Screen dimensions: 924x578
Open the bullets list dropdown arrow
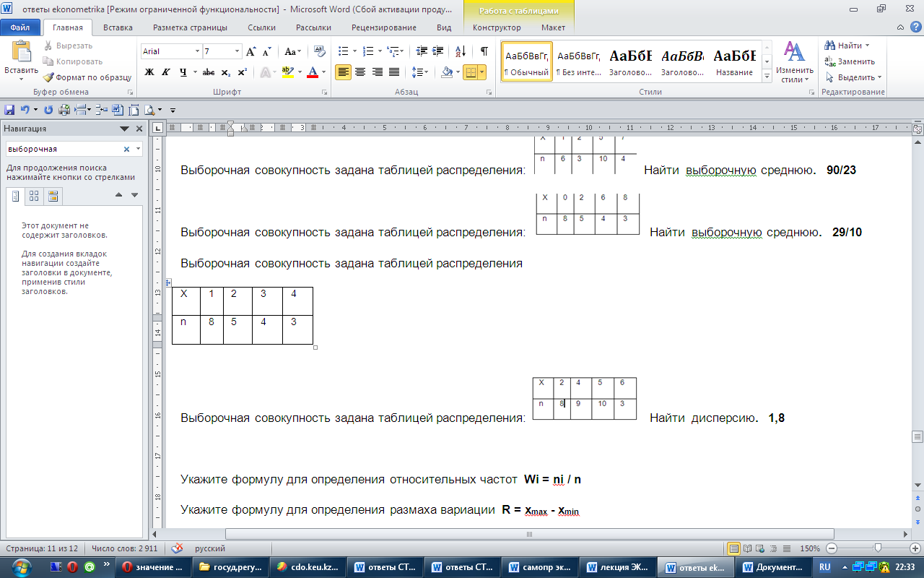pos(354,51)
